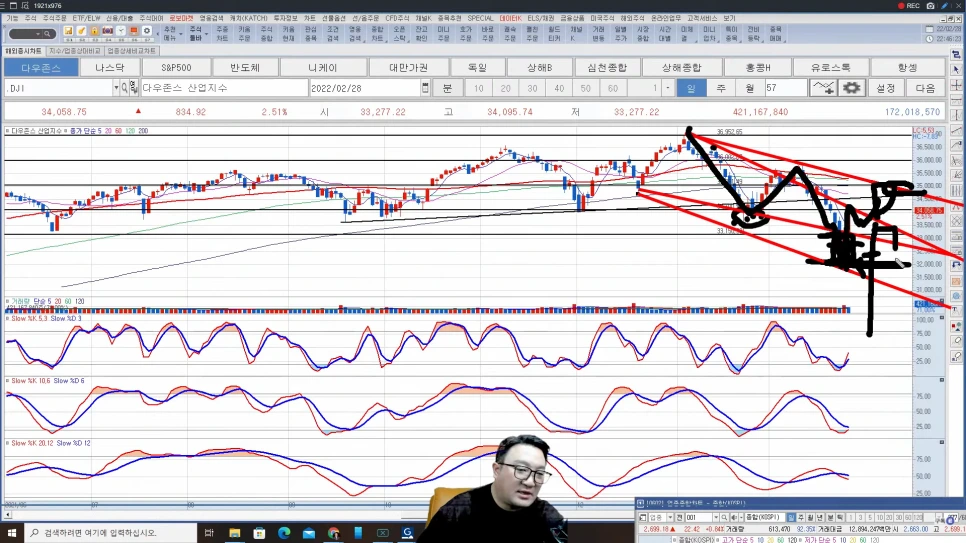Select the pointer cursor drawing tool
966x543 pixels.
[956, 69]
